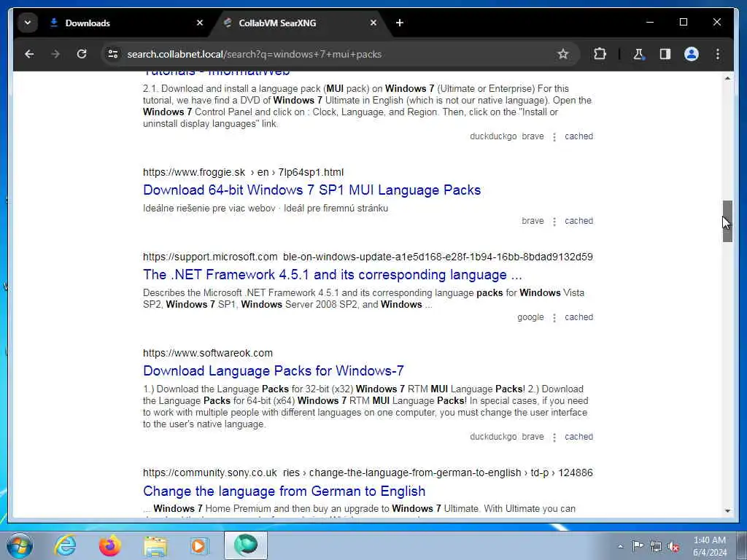Open Chrome Labs flask icon
This screenshot has width=747, height=560.
(638, 54)
